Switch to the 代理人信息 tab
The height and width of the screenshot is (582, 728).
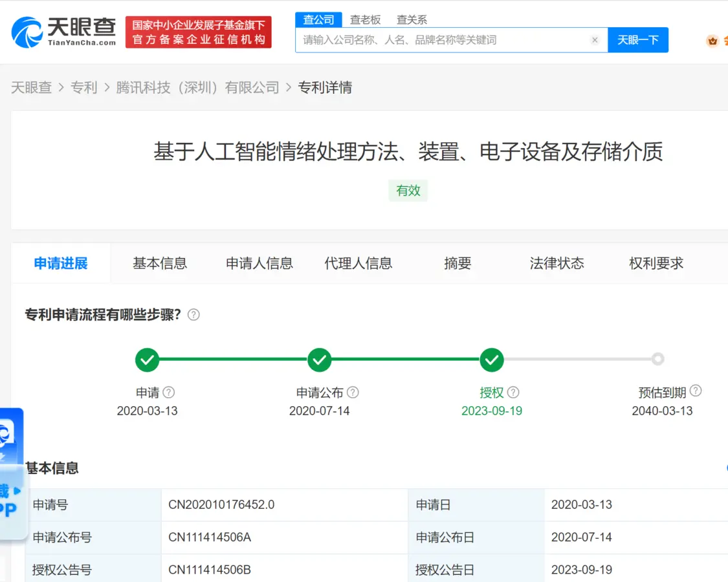[358, 263]
